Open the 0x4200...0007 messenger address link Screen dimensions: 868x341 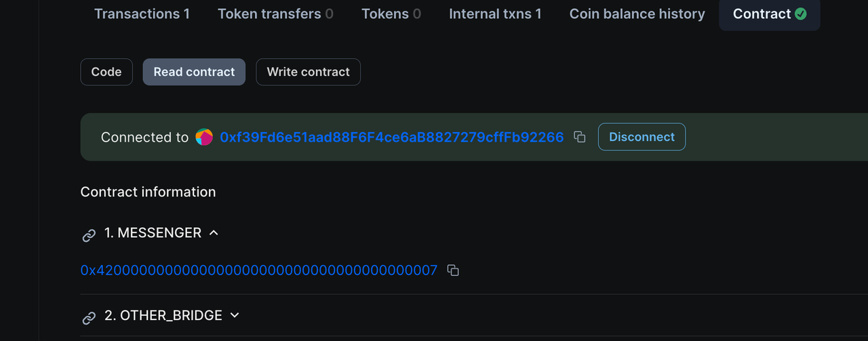(258, 270)
